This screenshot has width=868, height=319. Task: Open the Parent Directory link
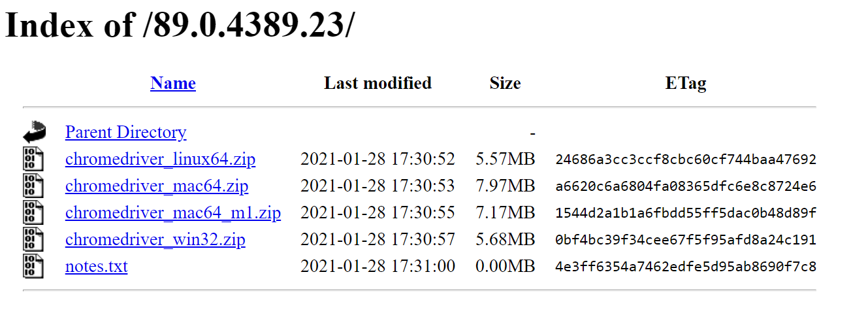[x=125, y=132]
